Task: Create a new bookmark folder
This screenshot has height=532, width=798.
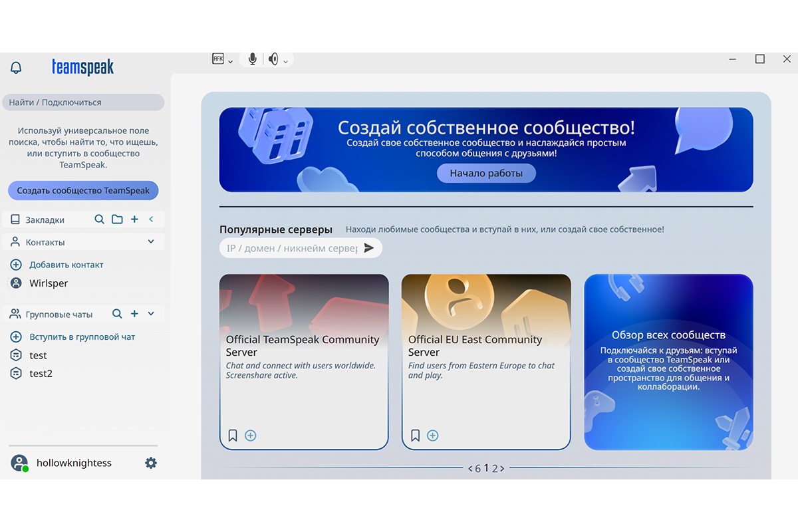Action: point(117,219)
